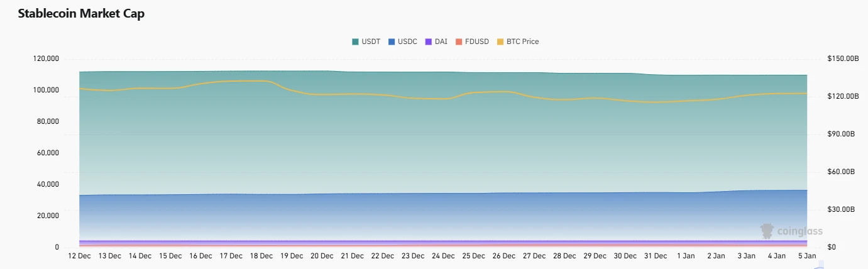
Task: Click the USDC blue legend swatch
Action: pyautogui.click(x=392, y=42)
